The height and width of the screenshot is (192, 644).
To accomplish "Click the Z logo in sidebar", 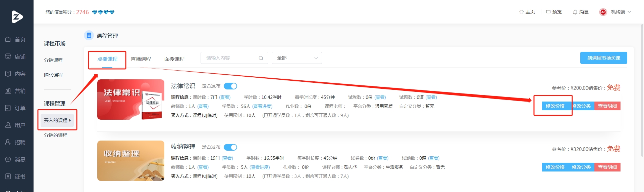I will click(17, 16).
